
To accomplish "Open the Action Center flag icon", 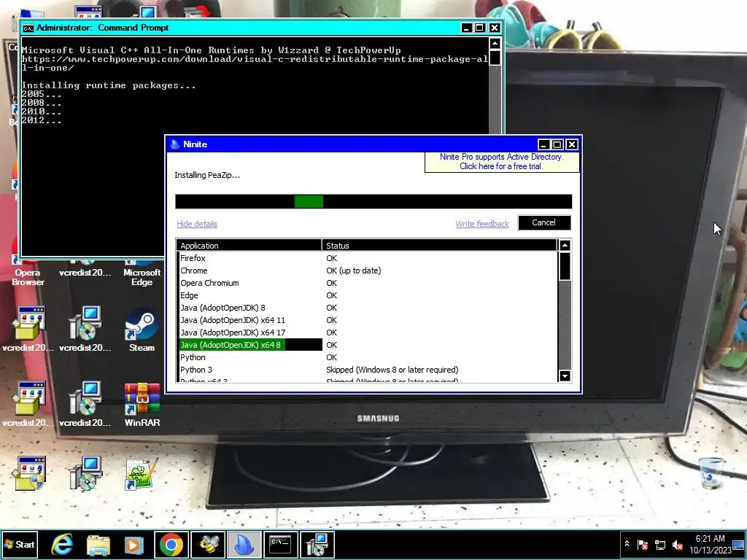I will [642, 544].
